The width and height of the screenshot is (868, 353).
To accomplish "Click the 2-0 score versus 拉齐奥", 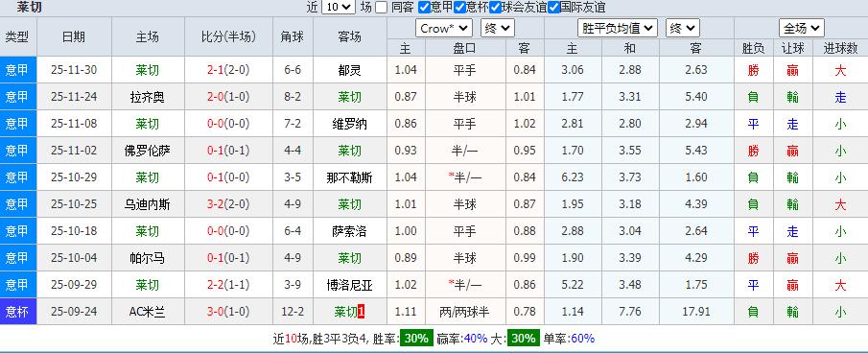I will [x=215, y=98].
